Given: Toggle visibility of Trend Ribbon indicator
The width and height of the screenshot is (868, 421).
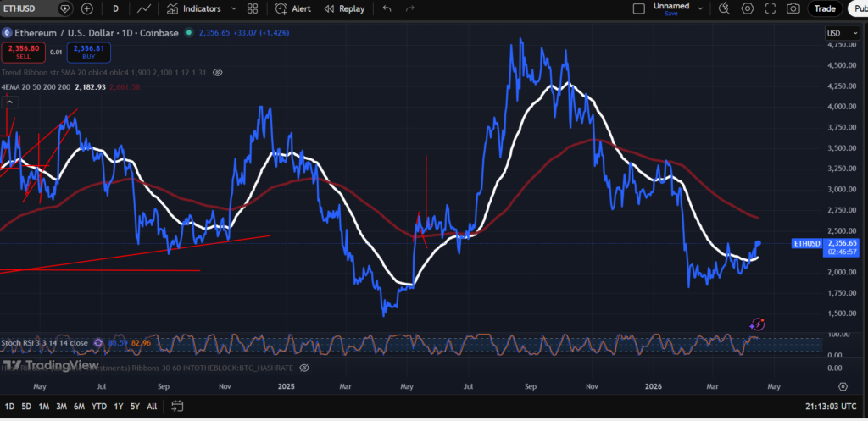Looking at the screenshot, I should point(218,73).
